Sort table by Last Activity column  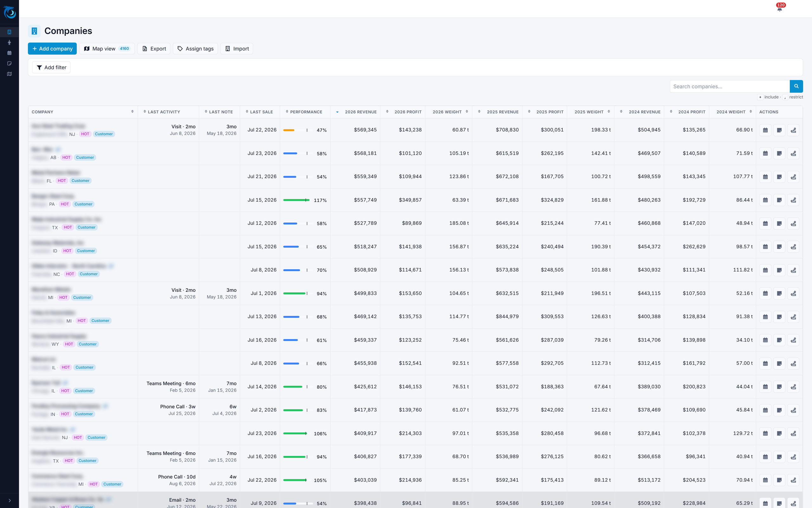click(x=168, y=112)
